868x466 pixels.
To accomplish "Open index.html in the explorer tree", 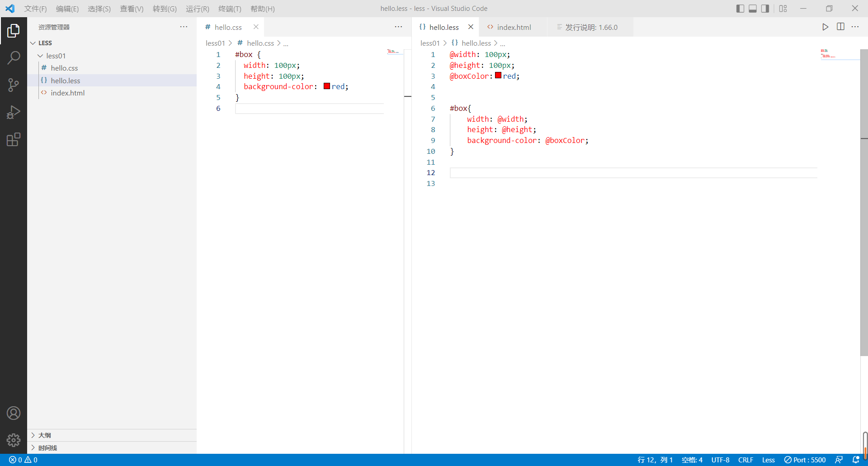I will click(112, 93).
